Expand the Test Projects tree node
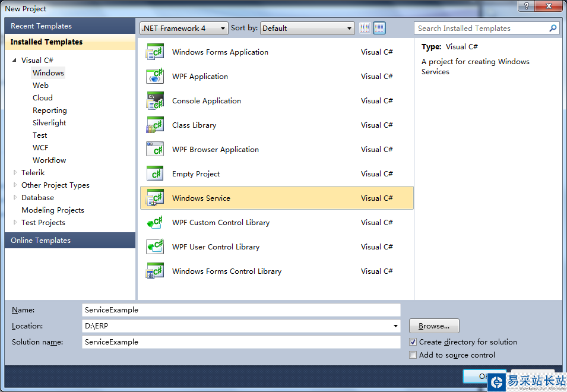The height and width of the screenshot is (392, 567). (15, 222)
